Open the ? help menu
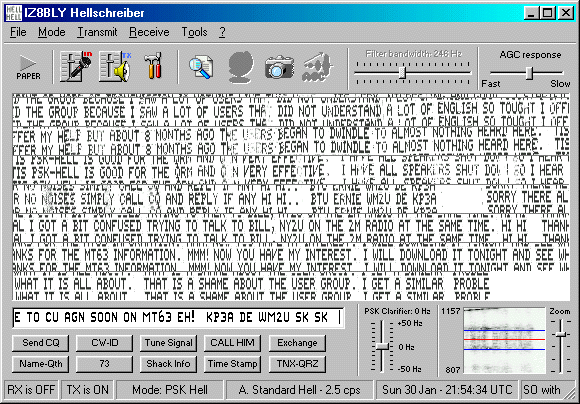 click(222, 32)
